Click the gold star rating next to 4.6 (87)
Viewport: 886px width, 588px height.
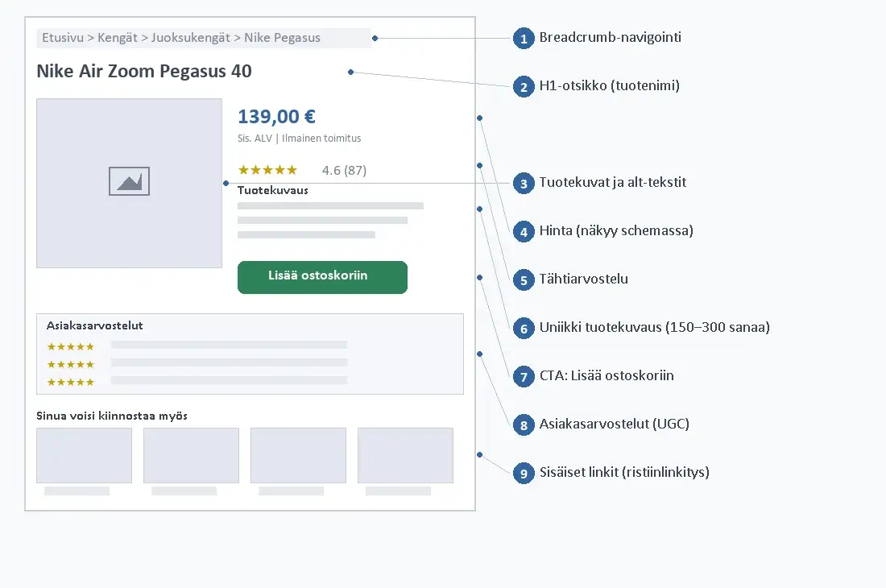pos(267,170)
